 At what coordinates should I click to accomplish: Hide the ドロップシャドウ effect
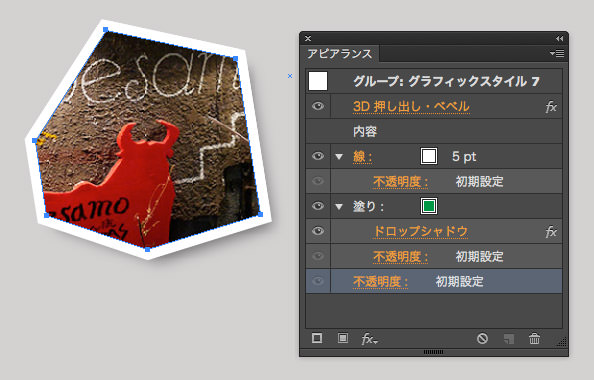click(x=318, y=231)
